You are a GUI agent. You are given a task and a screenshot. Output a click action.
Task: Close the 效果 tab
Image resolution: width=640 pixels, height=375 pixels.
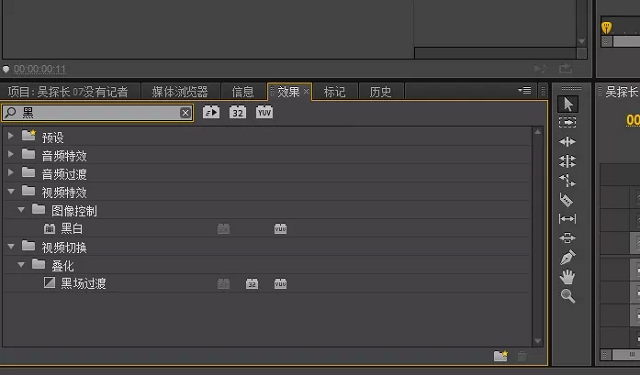coord(306,91)
